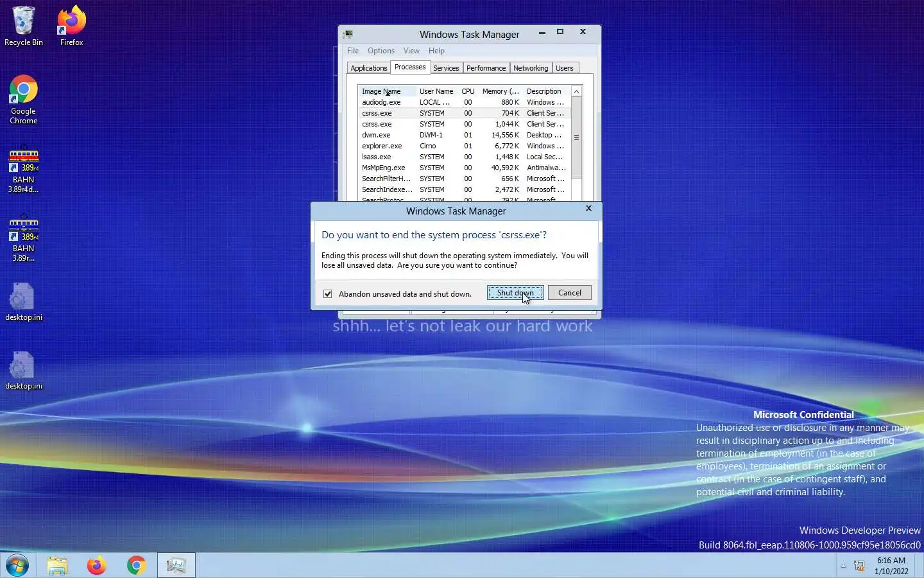Select the lsass.exe process row
The image size is (924, 578).
pos(464,157)
